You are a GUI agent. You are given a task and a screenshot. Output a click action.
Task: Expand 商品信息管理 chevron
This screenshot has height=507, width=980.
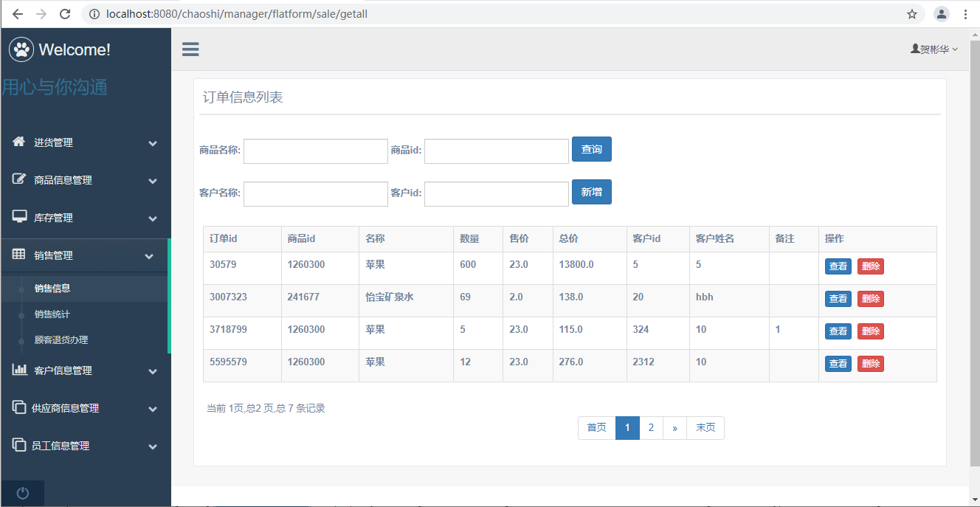(153, 181)
